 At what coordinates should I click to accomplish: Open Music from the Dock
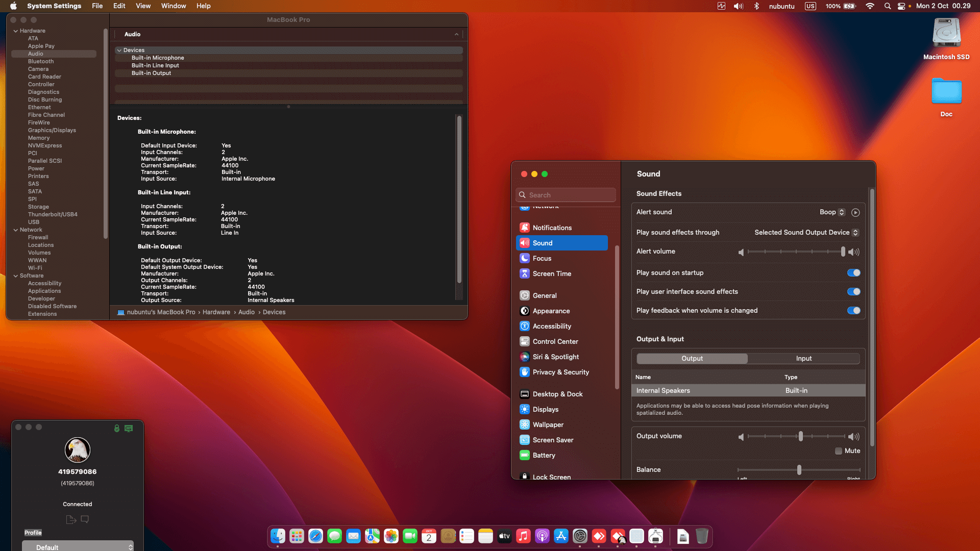(x=523, y=536)
